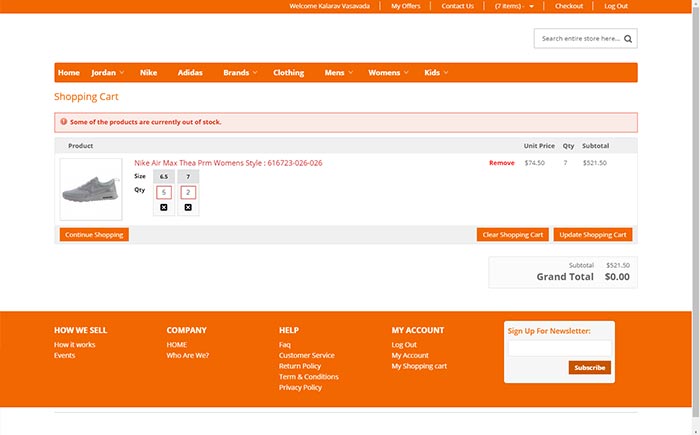This screenshot has width=700, height=435.
Task: Edit the quantity field for size 7
Action: click(x=188, y=192)
